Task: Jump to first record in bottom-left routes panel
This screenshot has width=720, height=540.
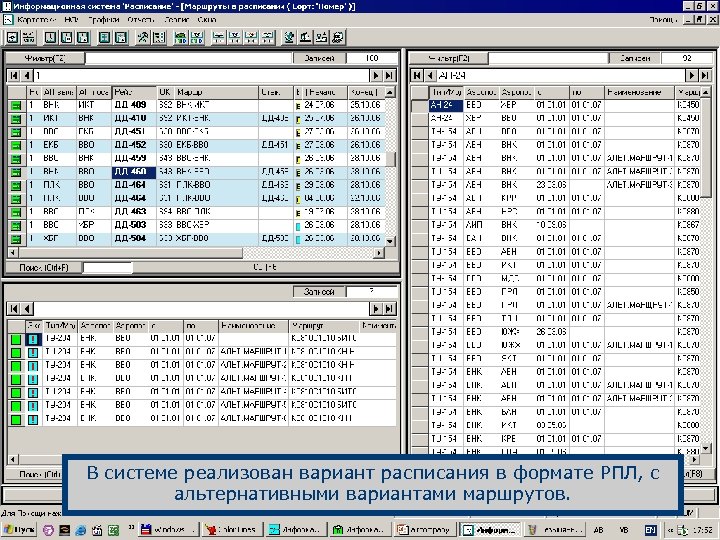Action: [13, 309]
